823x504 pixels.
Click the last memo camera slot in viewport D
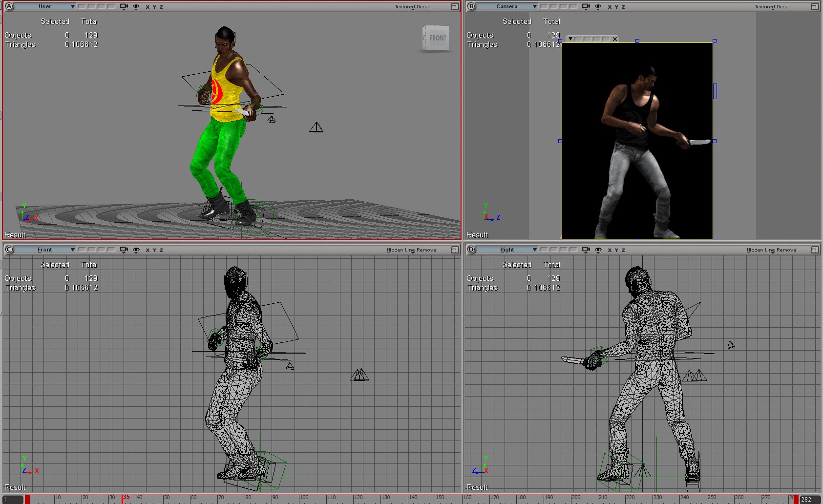point(573,250)
